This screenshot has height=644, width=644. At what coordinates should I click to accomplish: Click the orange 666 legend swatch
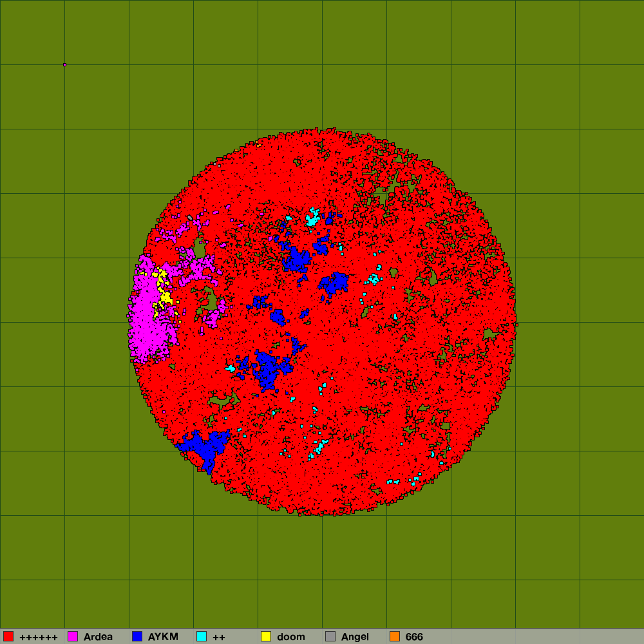click(395, 636)
